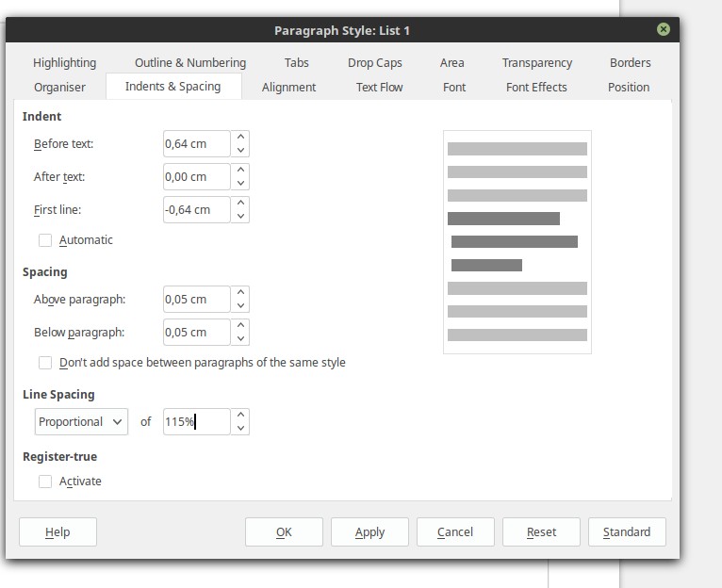This screenshot has width=722, height=588.
Task: Switch to the Transparency tab
Action: [537, 62]
